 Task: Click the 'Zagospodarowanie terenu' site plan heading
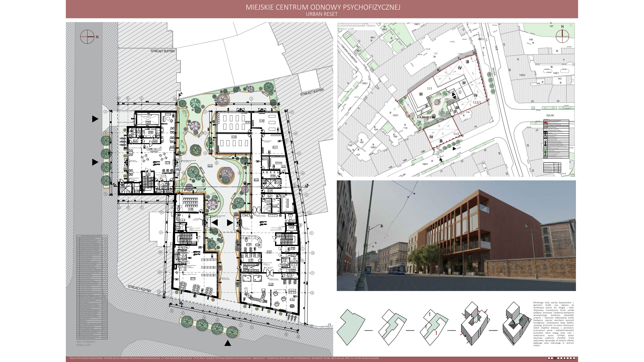(357, 26)
